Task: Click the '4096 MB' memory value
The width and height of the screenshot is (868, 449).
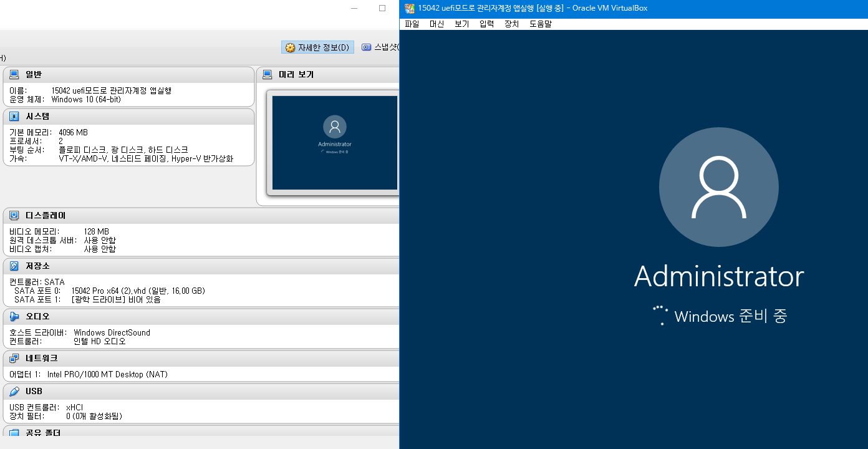Action: pos(73,132)
